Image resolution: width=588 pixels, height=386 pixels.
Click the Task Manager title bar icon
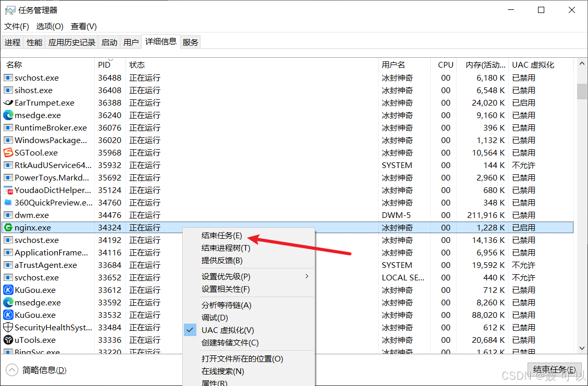click(x=10, y=10)
